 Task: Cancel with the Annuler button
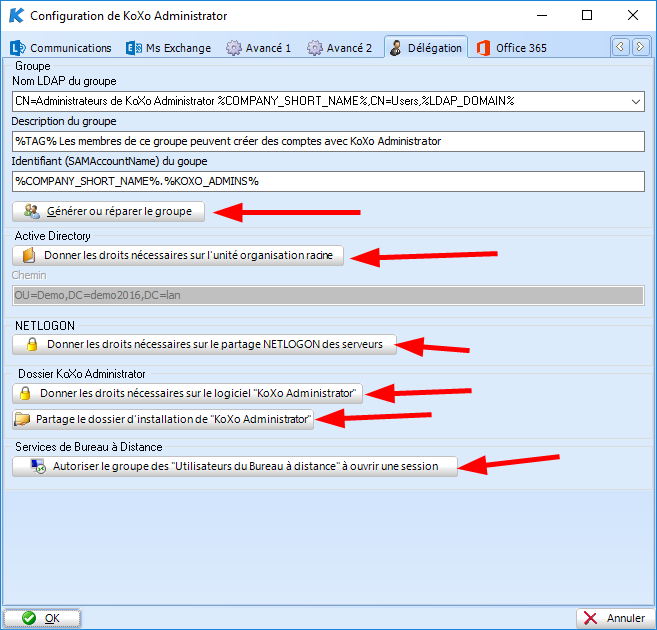(x=615, y=618)
